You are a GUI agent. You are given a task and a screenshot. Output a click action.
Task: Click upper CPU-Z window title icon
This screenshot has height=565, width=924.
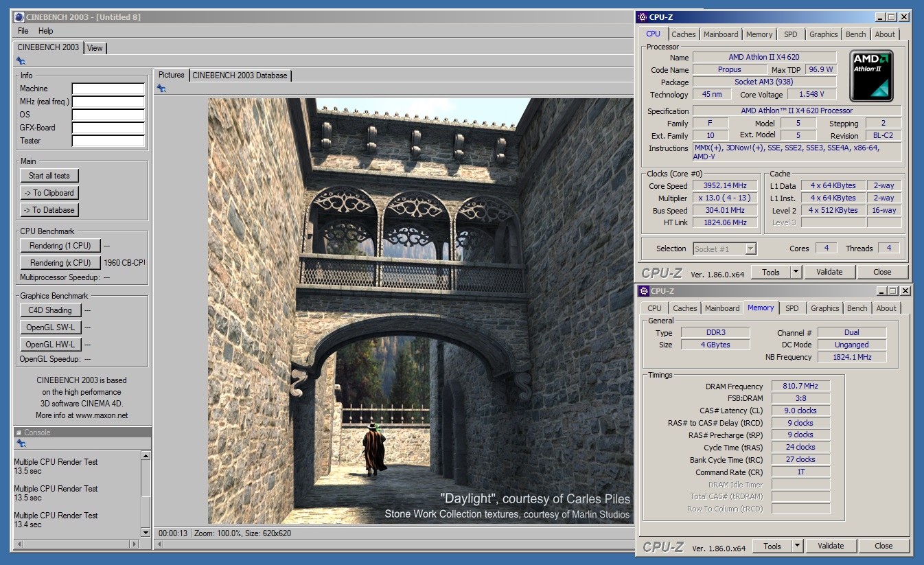click(643, 17)
